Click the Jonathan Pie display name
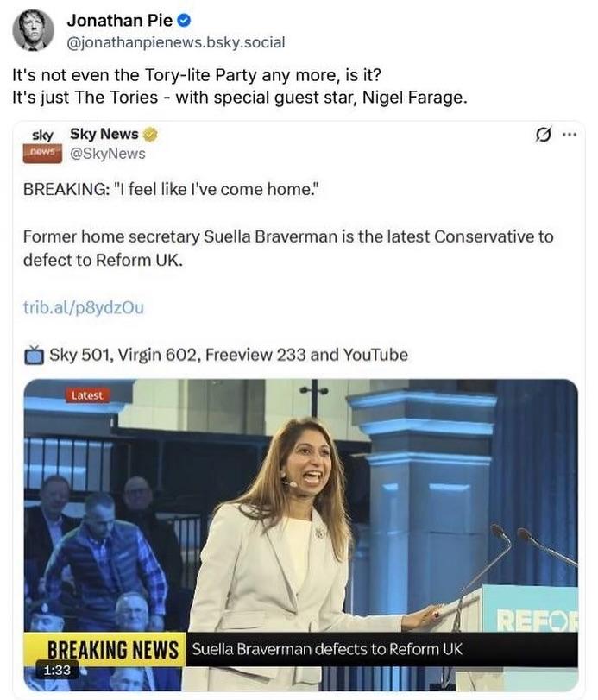 120,21
